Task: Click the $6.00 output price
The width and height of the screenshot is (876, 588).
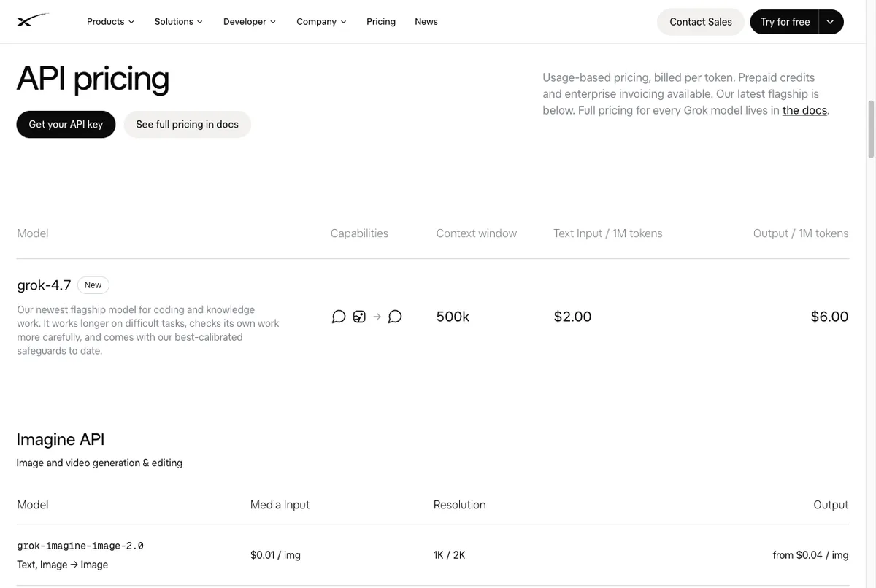Action: pos(829,317)
